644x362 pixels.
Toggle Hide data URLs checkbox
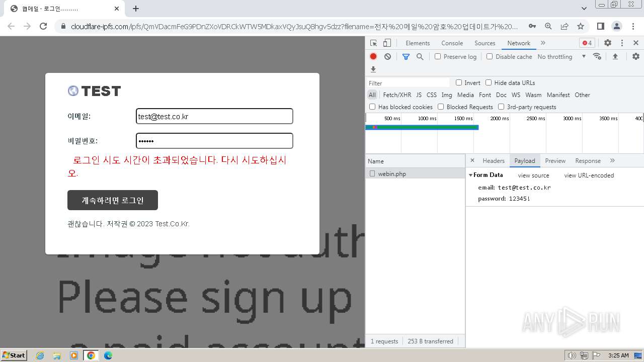(x=489, y=82)
